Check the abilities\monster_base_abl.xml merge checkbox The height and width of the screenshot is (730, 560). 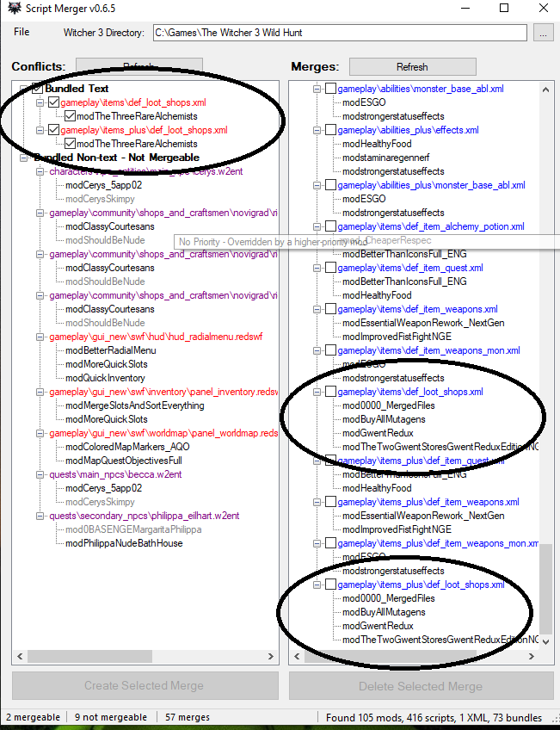coord(330,89)
